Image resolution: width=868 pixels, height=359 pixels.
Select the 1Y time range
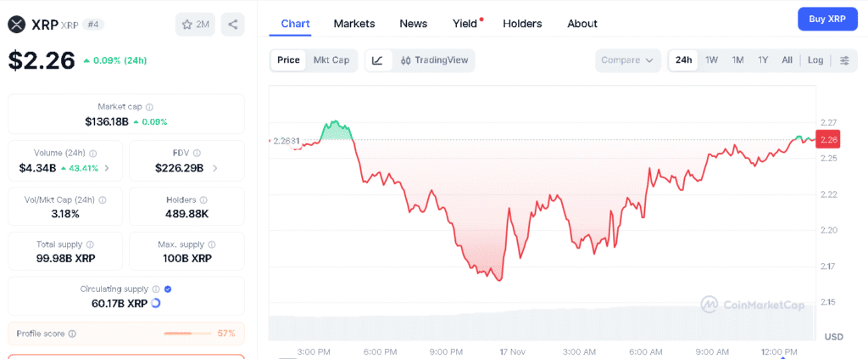click(763, 60)
